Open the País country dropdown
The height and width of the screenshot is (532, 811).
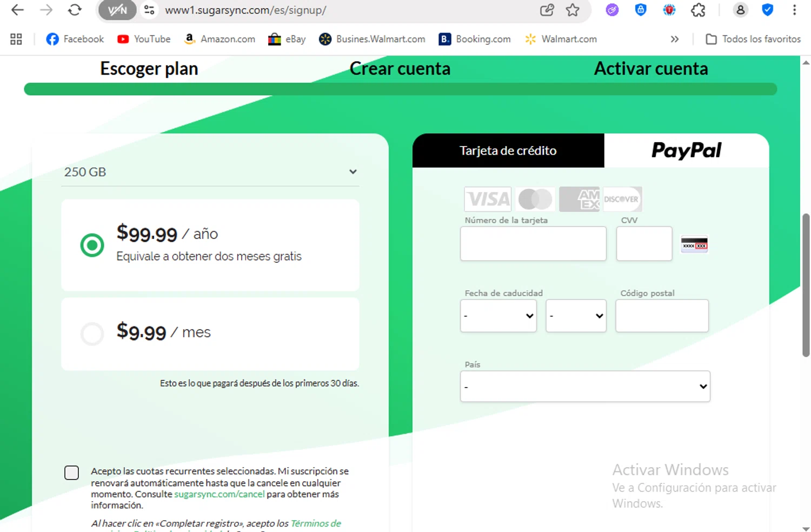pyautogui.click(x=585, y=386)
